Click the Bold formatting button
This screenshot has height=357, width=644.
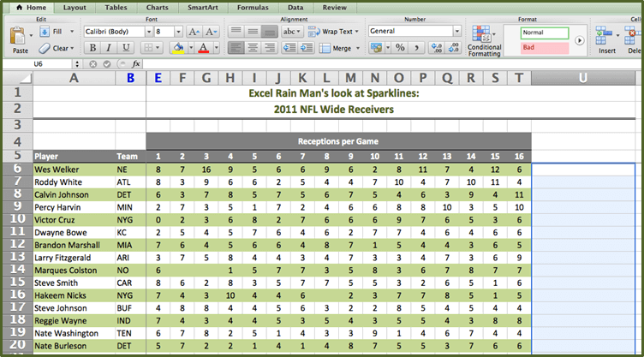click(x=92, y=48)
